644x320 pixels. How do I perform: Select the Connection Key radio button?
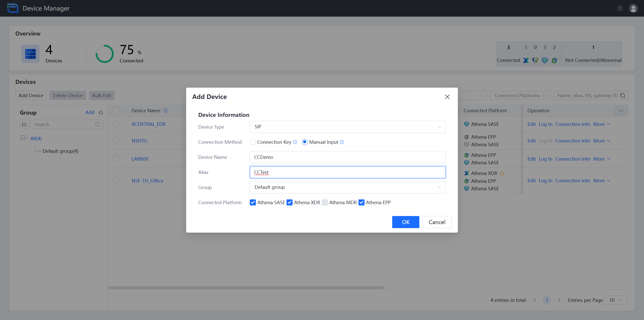click(x=253, y=142)
